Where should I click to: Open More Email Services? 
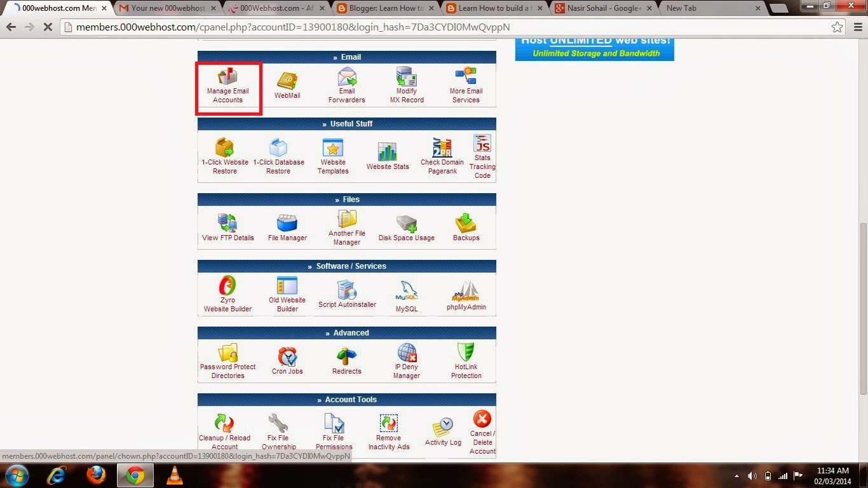tap(466, 86)
